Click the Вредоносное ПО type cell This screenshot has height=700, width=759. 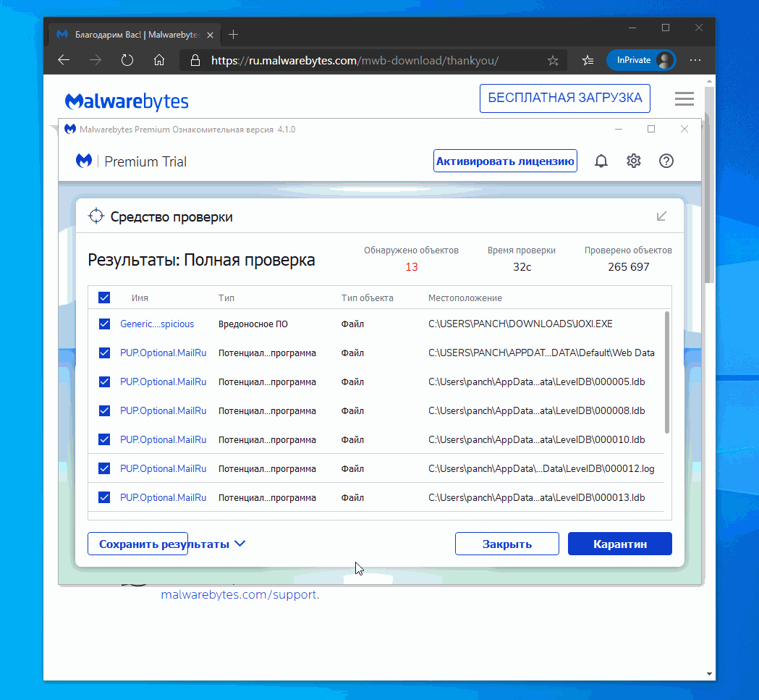point(253,324)
